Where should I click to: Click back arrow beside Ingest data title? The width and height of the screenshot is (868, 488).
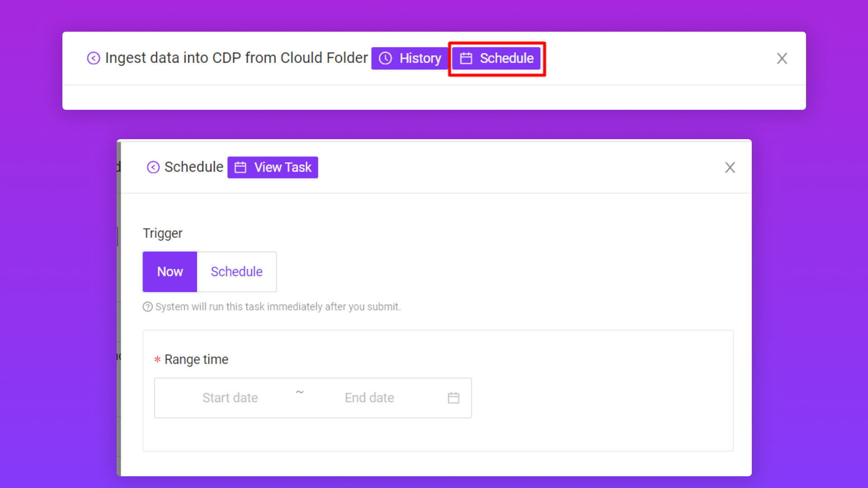[x=93, y=58]
